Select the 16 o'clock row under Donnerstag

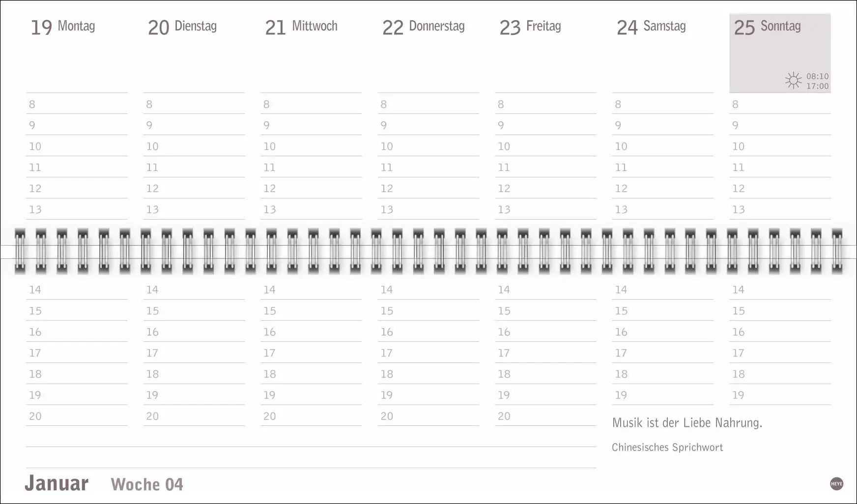[428, 332]
